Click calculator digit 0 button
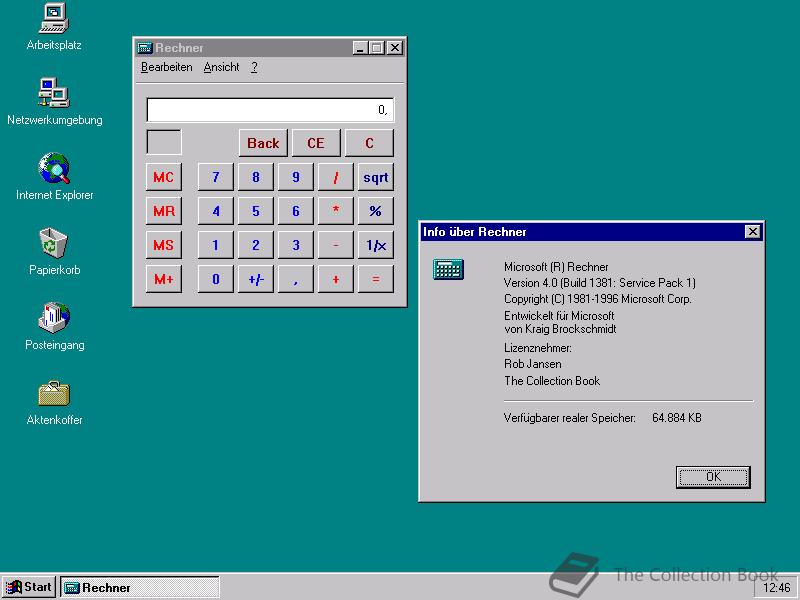The image size is (800, 600). coord(216,279)
